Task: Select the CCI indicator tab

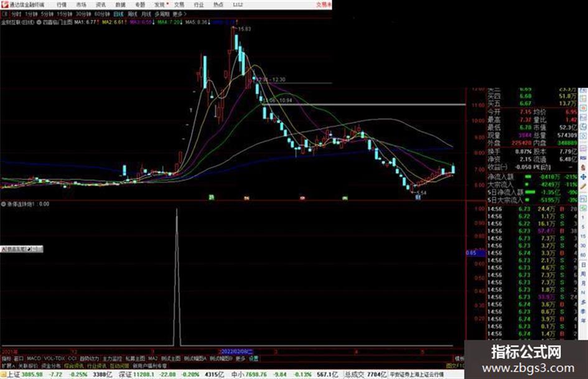Action: 72,358
